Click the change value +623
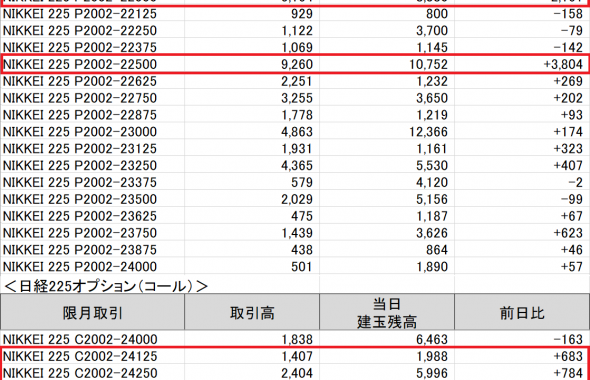Image resolution: width=590 pixels, height=380 pixels. point(568,233)
